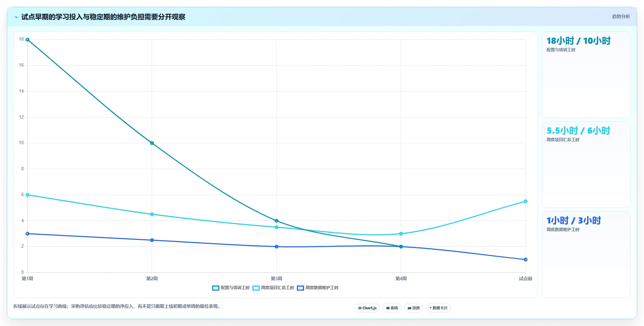Select 配置与培训工时 data point at 第3周
Image resolution: width=644 pixels, height=326 pixels.
276,221
